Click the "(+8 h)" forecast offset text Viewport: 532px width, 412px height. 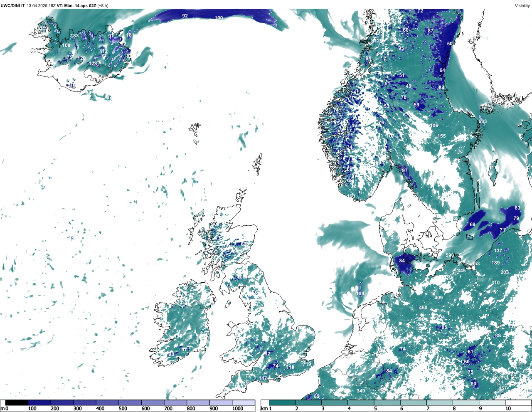[103, 5]
